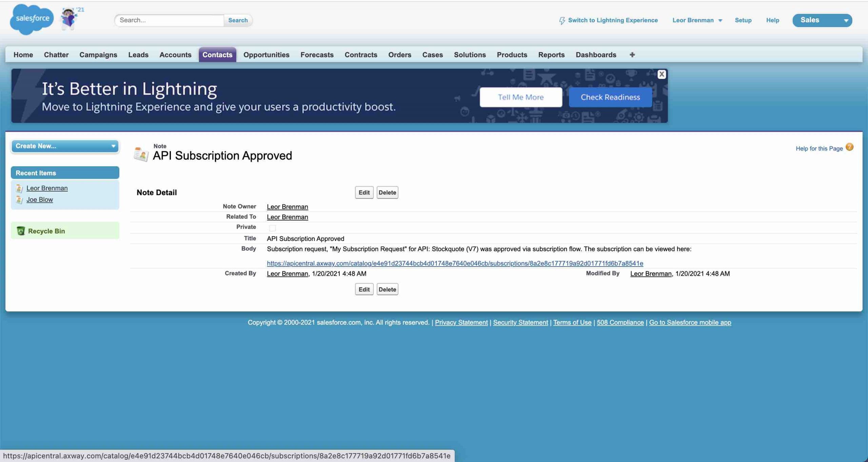Go to the Reports tab
Image resolution: width=868 pixels, height=462 pixels.
pos(551,55)
